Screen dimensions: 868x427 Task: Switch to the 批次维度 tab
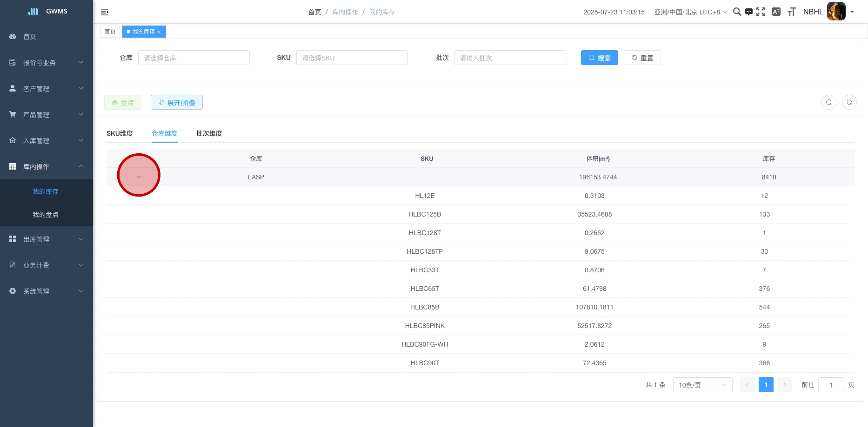[x=209, y=133]
